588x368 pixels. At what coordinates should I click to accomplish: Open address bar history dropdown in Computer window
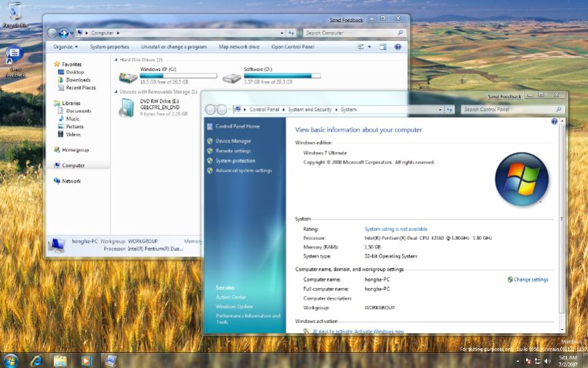point(282,33)
